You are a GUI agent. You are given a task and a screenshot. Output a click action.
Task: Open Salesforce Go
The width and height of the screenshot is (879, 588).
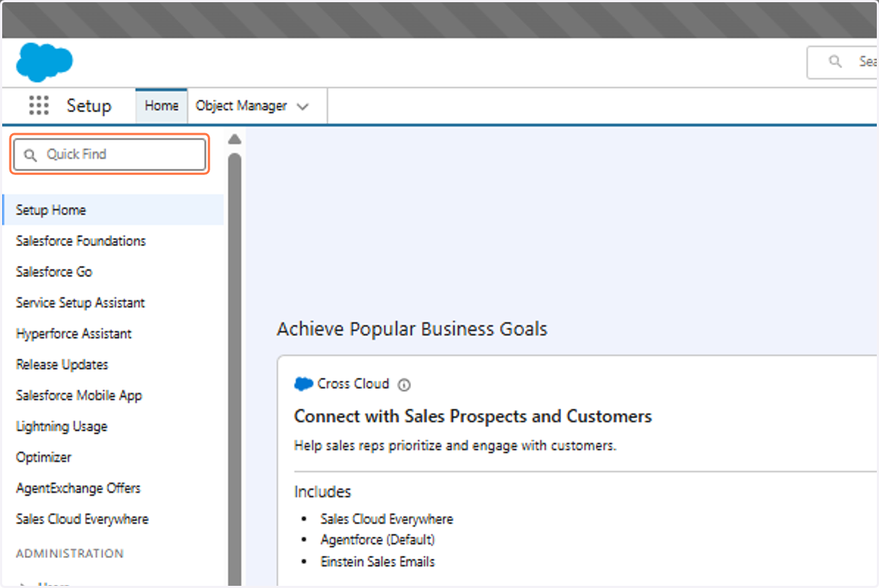[x=54, y=272]
